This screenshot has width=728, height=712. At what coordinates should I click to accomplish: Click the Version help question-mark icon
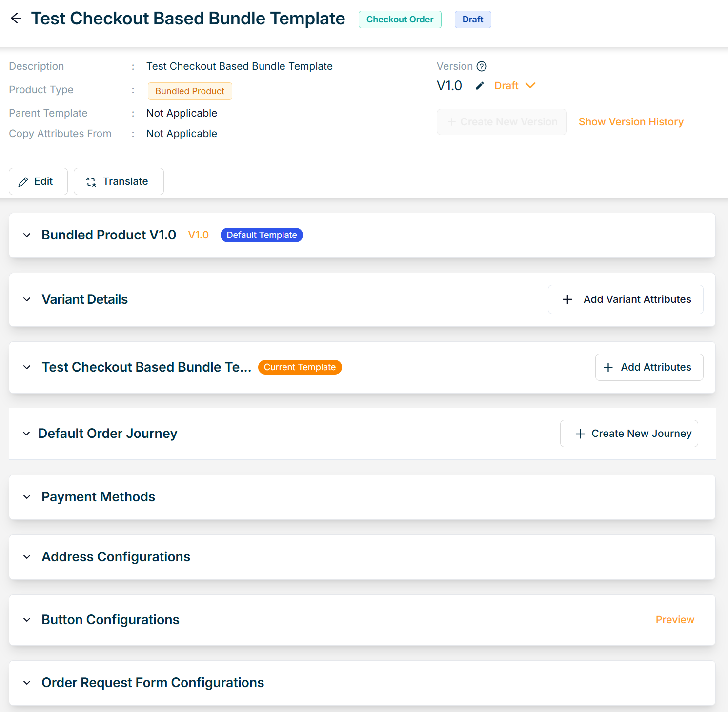point(482,66)
